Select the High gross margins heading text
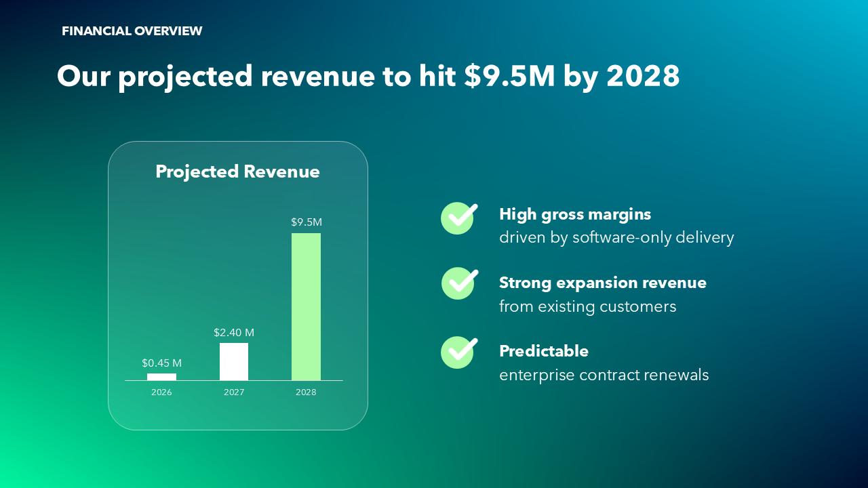 pyautogui.click(x=575, y=213)
